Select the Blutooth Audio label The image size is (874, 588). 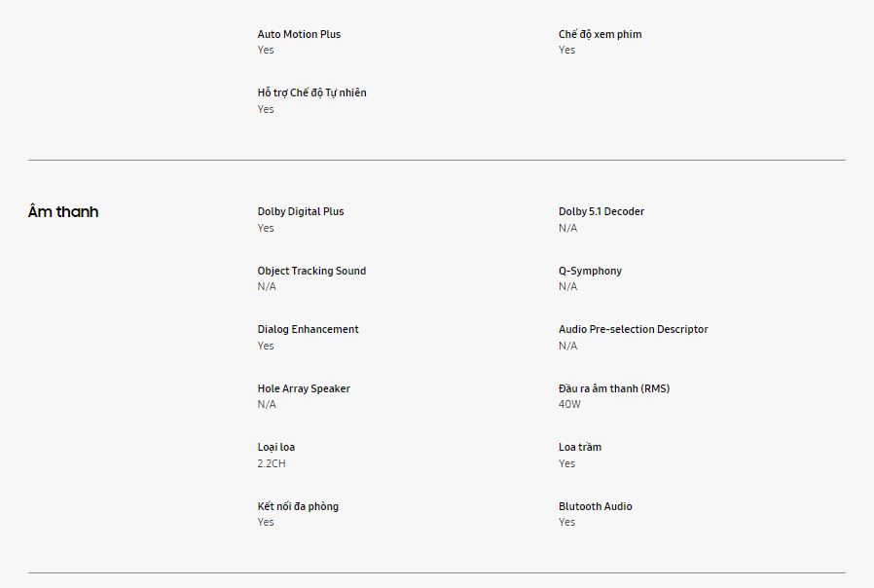[595, 506]
